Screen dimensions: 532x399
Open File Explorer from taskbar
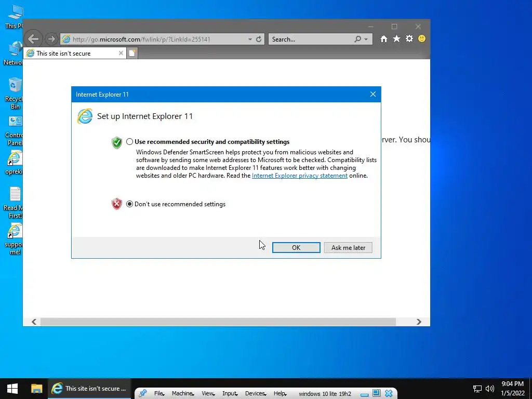pyautogui.click(x=37, y=389)
